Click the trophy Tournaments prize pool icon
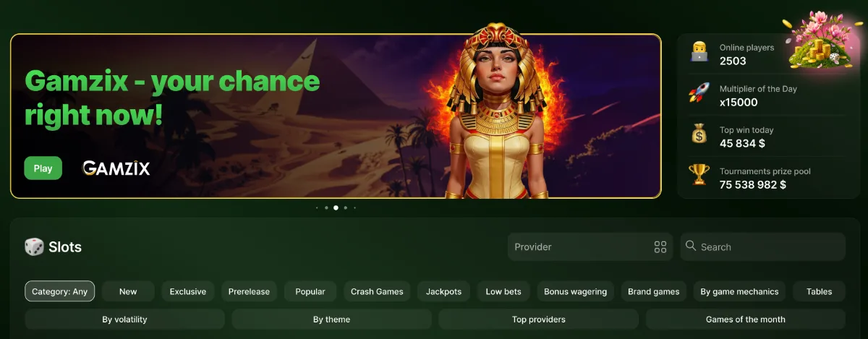 click(699, 175)
